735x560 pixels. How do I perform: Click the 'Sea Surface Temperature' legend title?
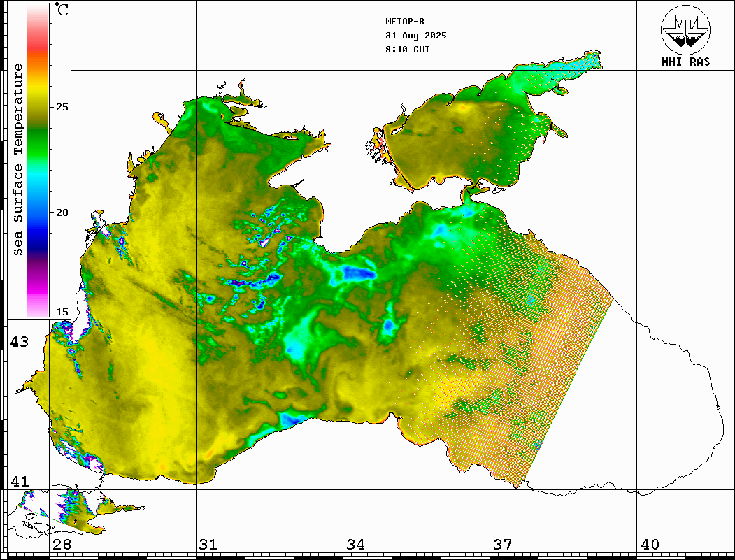click(18, 159)
